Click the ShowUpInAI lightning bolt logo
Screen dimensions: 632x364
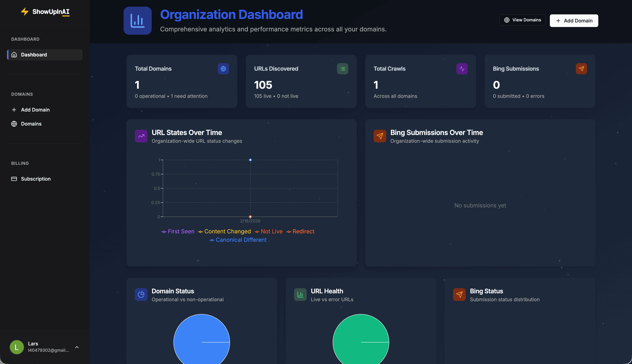pyautogui.click(x=25, y=12)
